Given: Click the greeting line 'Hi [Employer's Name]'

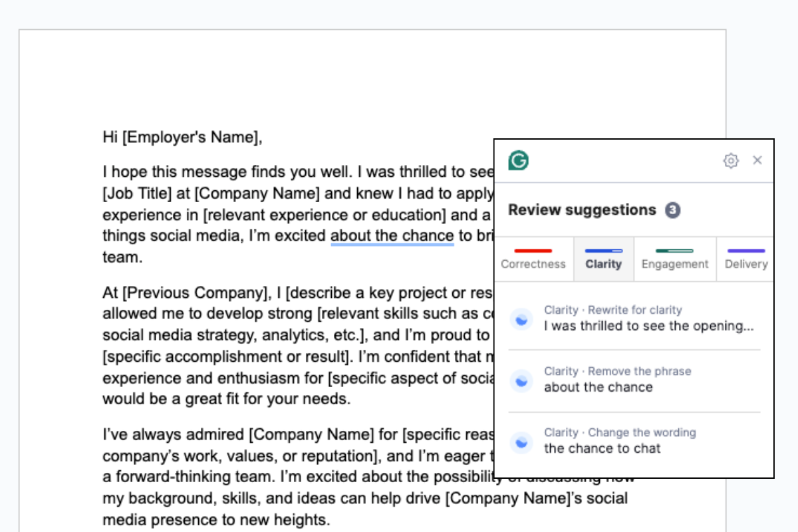Looking at the screenshot, I should [183, 137].
